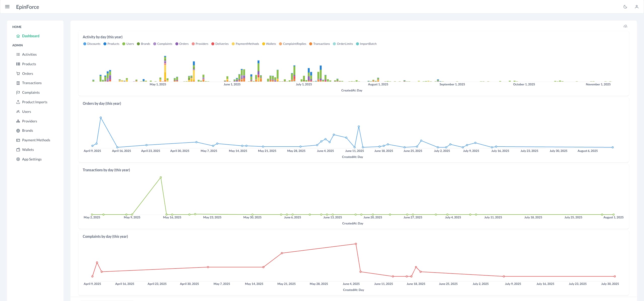The width and height of the screenshot is (644, 301).
Task: Click the peak point on Transactions chart
Action: coord(161,178)
